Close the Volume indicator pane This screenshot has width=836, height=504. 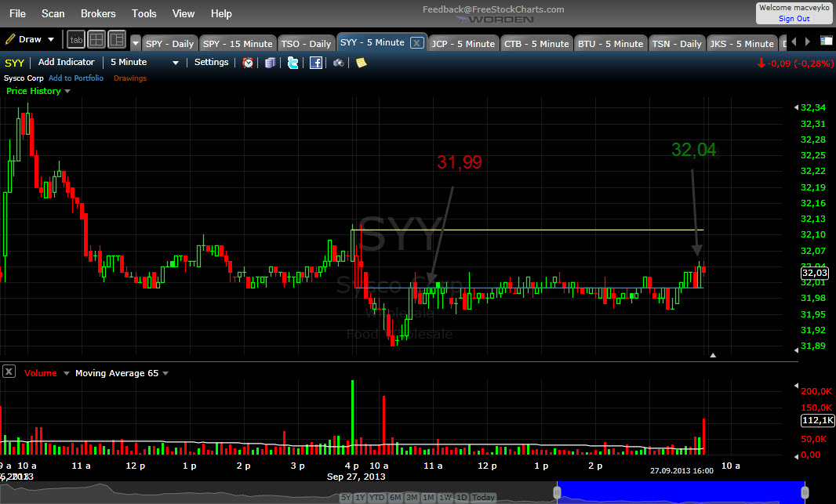[x=9, y=372]
